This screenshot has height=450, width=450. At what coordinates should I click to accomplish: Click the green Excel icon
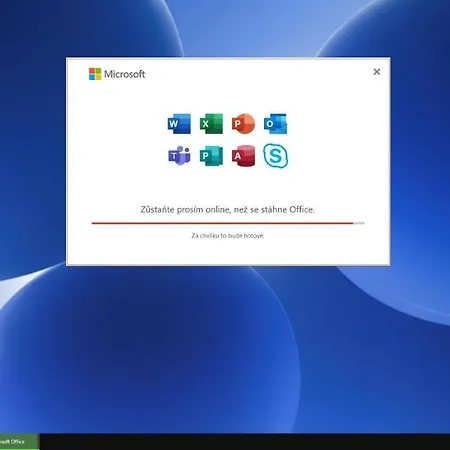[x=211, y=124]
